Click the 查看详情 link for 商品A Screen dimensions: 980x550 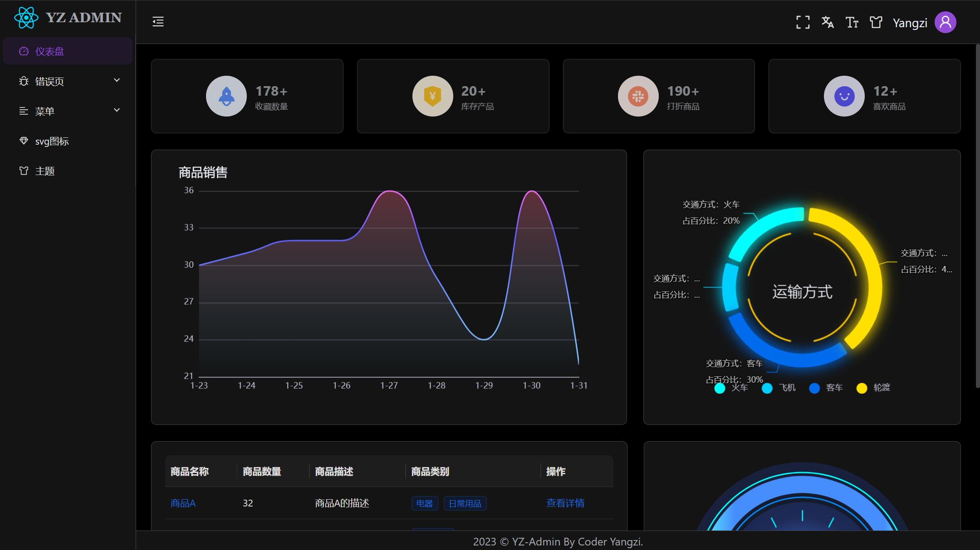(565, 503)
